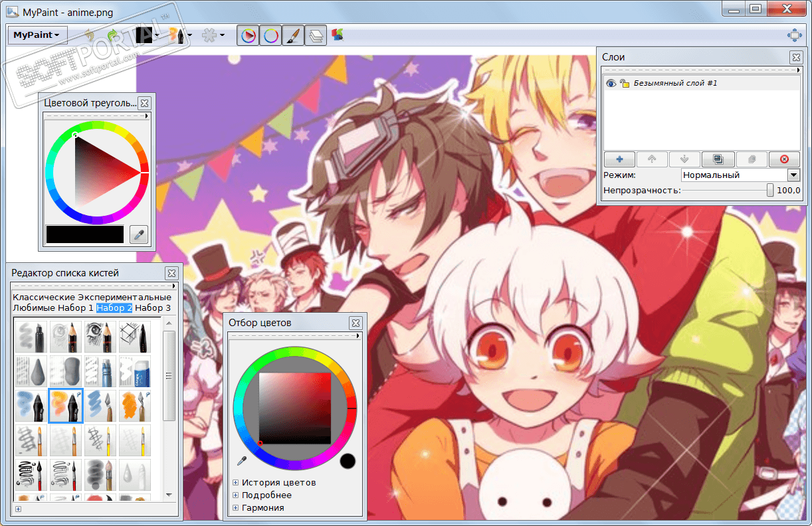Close the Отбор цветов panel

click(355, 323)
